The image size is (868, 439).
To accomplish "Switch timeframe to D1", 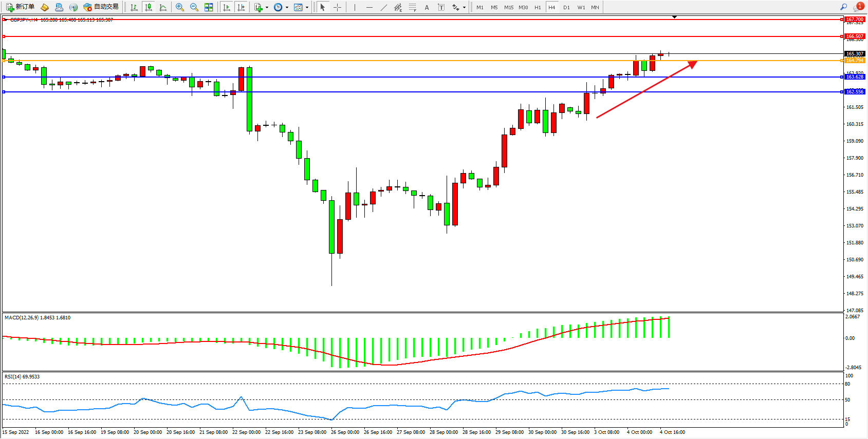I will click(566, 7).
